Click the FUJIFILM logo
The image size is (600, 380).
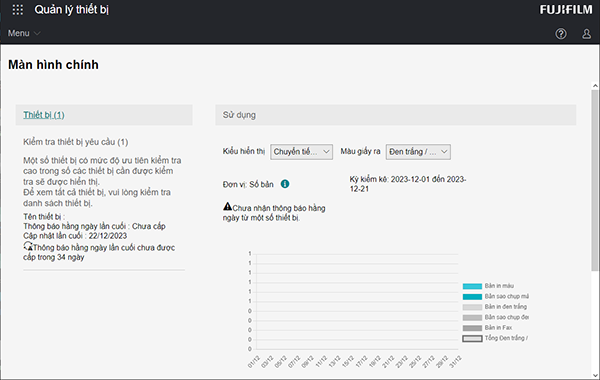566,10
